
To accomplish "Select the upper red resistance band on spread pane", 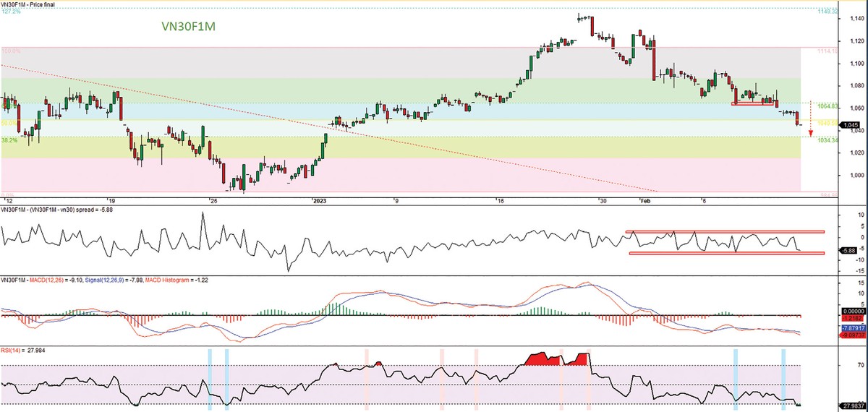I will pos(725,232).
